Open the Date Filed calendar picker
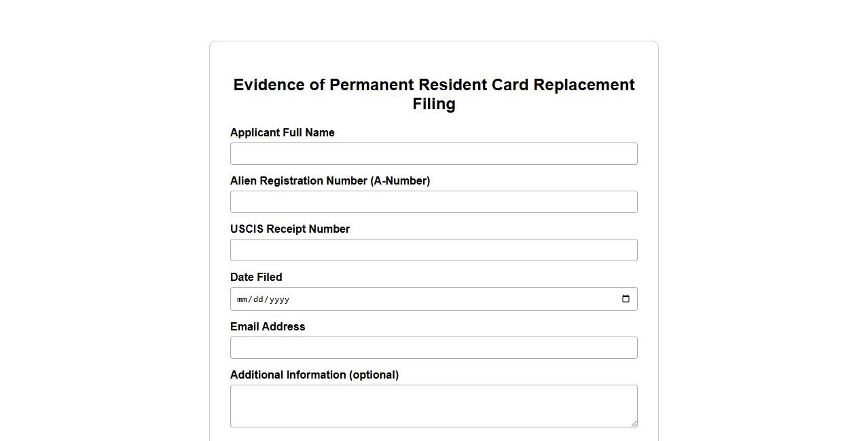The height and width of the screenshot is (441, 868). click(626, 299)
